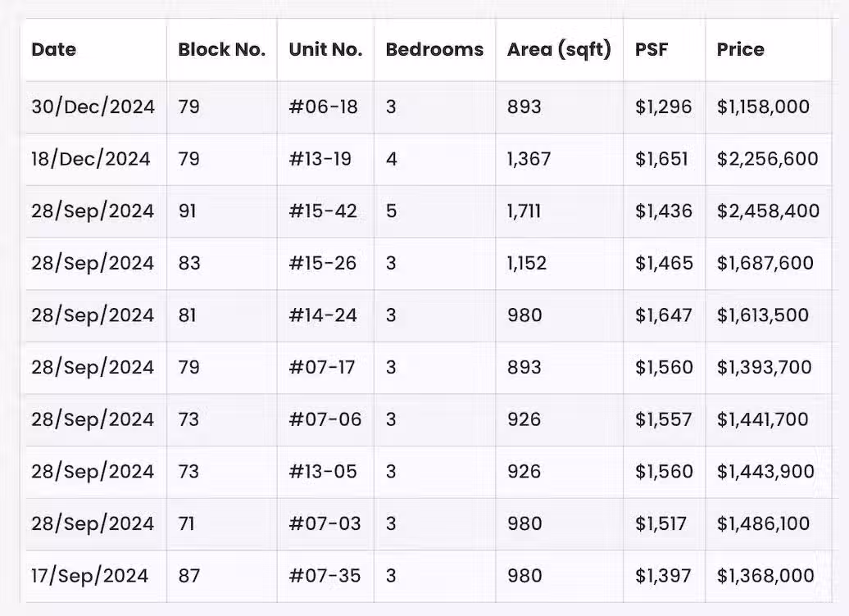The image size is (849, 616).
Task: Click the PSF column header
Action: pos(651,50)
